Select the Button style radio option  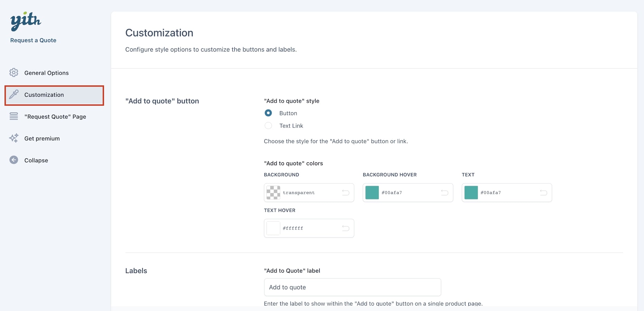268,113
